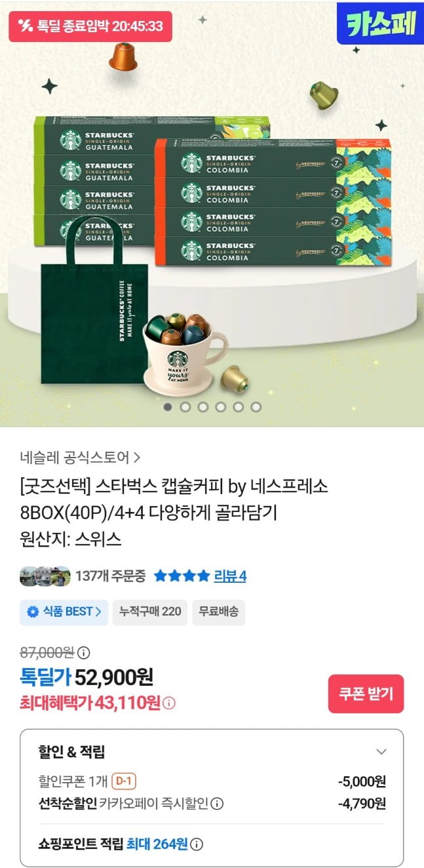Collapse the 할인 & 적립 section chevron

[x=381, y=752]
